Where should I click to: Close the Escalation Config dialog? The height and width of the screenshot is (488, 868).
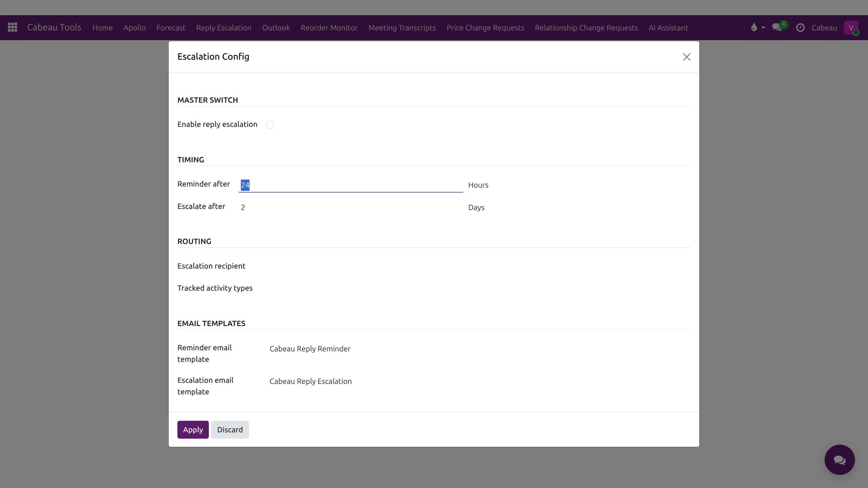[x=686, y=57]
